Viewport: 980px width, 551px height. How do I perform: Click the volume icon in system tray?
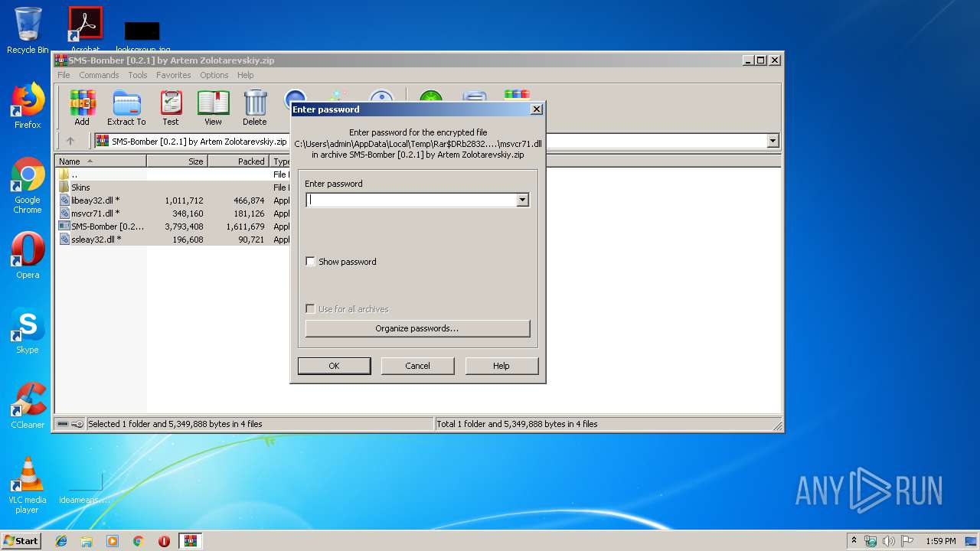click(889, 541)
